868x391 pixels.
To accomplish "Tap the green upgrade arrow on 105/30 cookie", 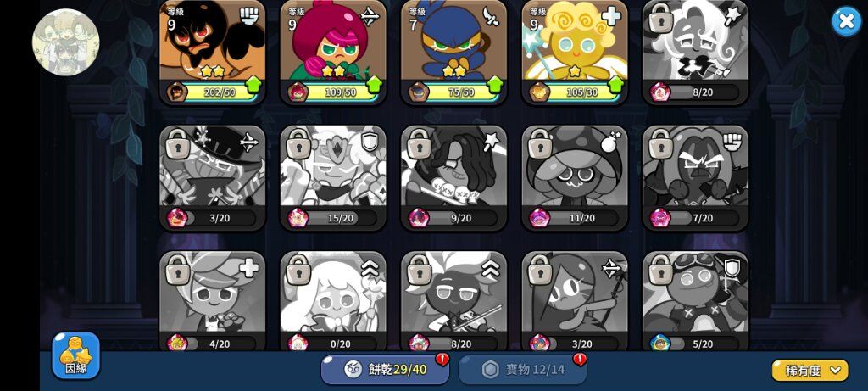I will pos(615,86).
